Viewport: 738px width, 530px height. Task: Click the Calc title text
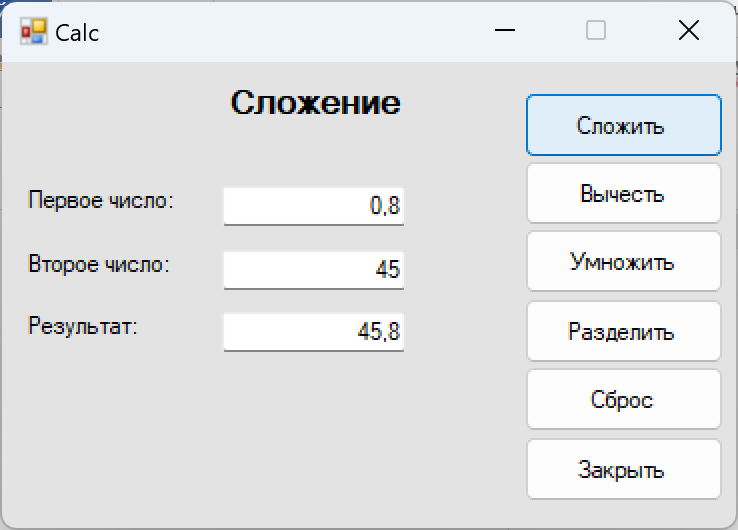coord(77,33)
